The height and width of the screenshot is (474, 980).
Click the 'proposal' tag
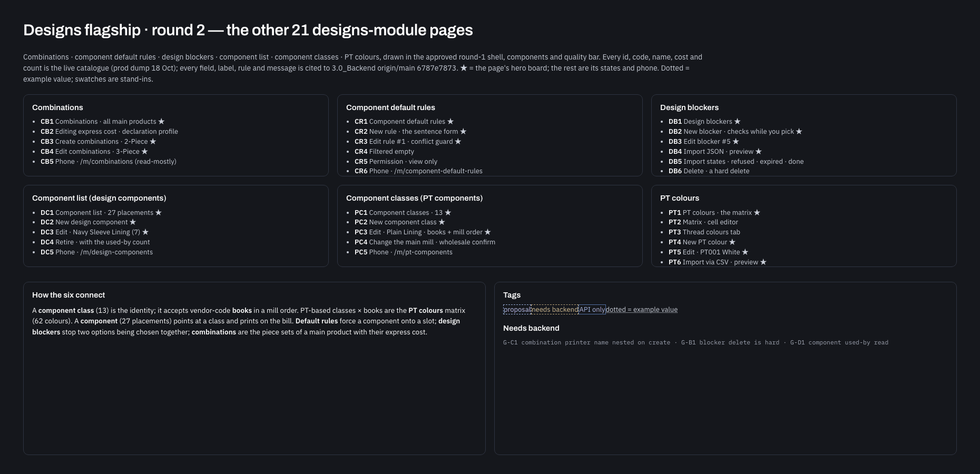517,310
